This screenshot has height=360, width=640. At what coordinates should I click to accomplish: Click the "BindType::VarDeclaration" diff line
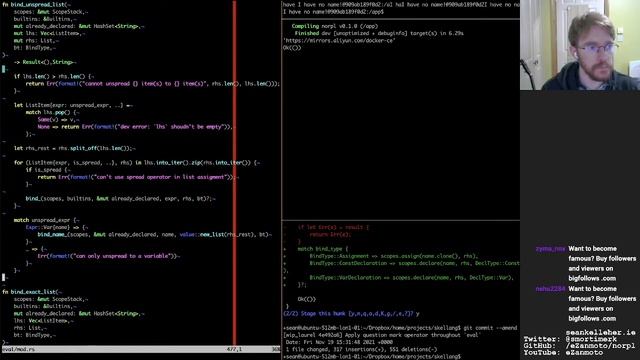click(x=411, y=278)
